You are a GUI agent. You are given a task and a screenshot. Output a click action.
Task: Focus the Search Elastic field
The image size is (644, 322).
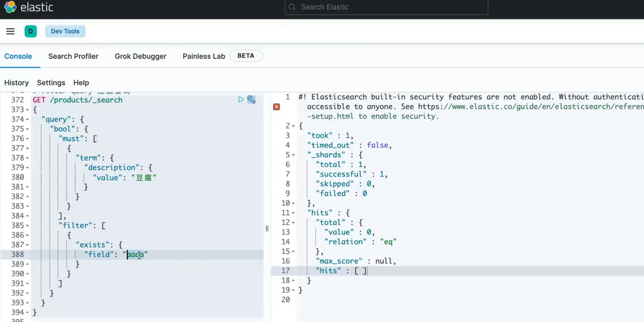(x=387, y=7)
